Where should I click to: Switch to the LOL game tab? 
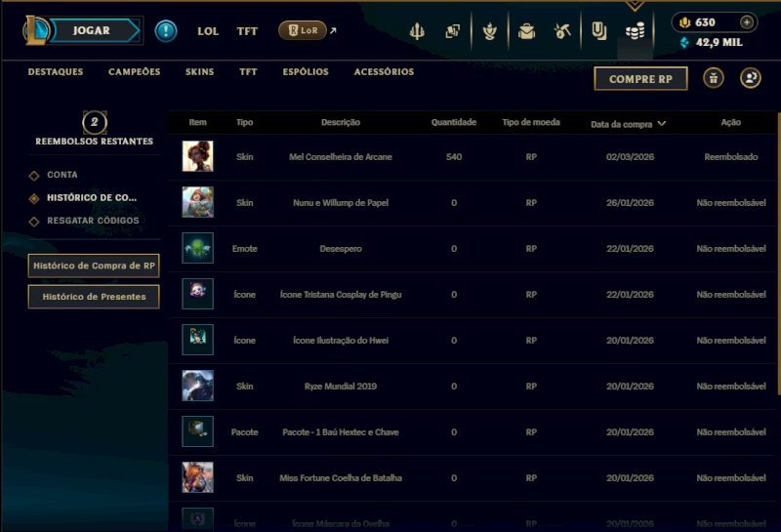208,31
